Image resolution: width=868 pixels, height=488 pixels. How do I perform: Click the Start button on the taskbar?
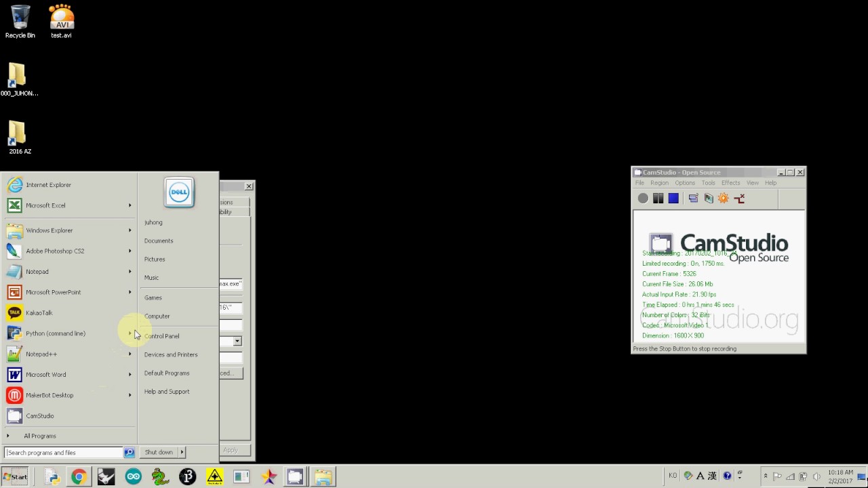pyautogui.click(x=15, y=476)
